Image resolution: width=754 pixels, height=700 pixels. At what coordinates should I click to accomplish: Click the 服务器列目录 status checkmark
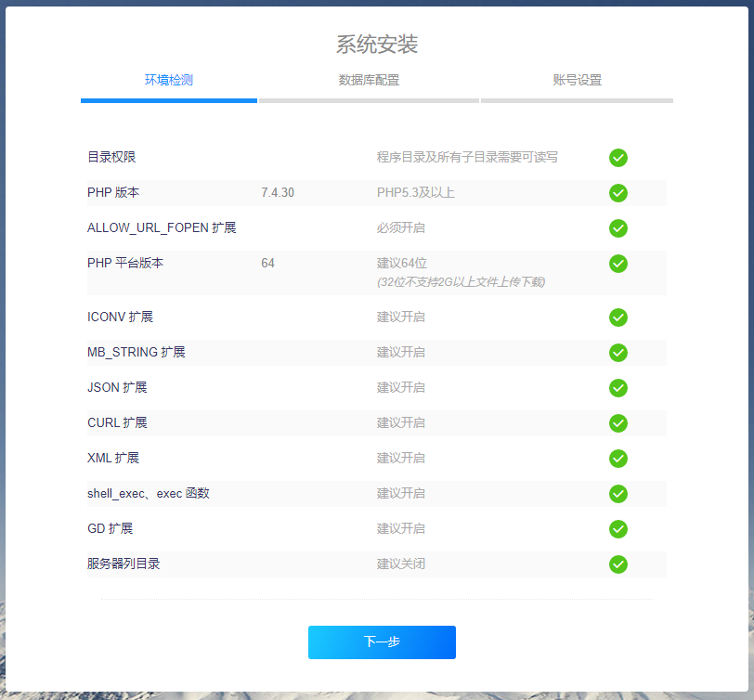tap(618, 564)
